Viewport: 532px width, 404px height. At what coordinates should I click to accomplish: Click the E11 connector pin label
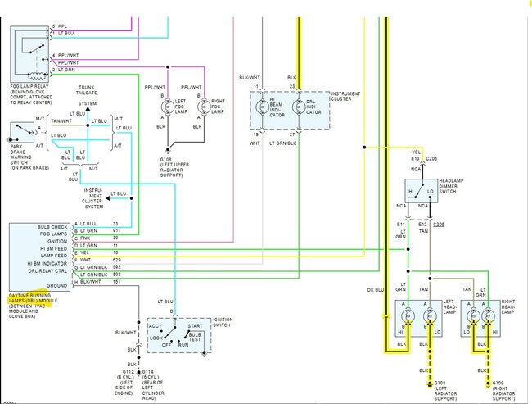point(401,225)
